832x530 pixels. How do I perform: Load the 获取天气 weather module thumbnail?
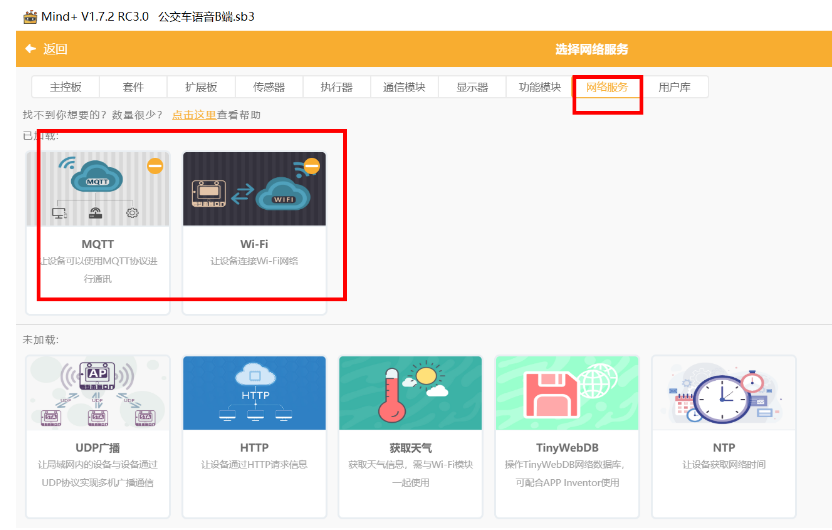(411, 393)
